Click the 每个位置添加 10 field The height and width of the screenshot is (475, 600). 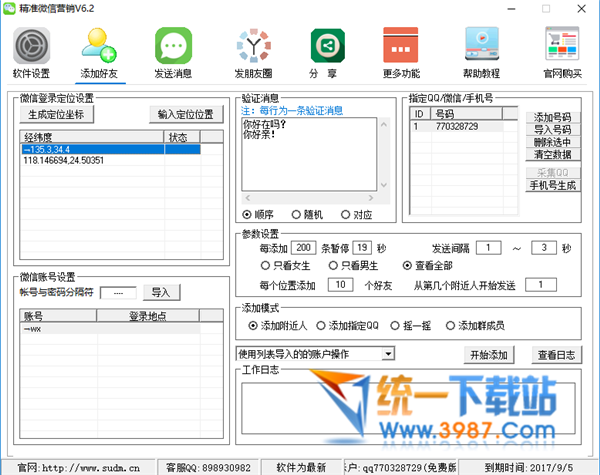click(x=341, y=285)
